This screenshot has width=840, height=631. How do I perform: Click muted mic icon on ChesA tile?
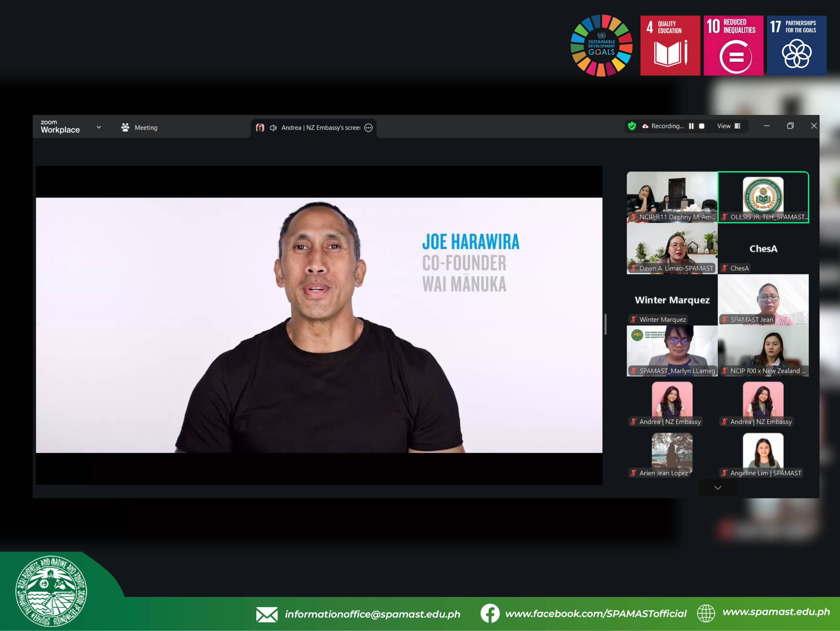(724, 268)
